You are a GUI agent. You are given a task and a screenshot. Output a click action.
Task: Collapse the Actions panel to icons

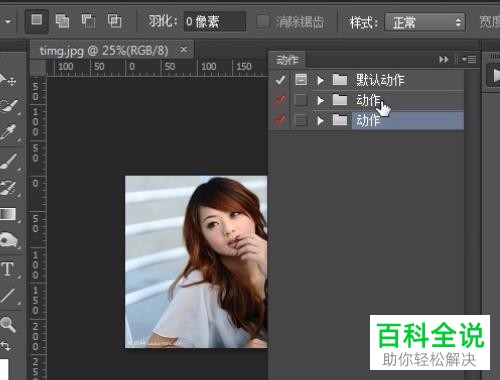pyautogui.click(x=443, y=60)
